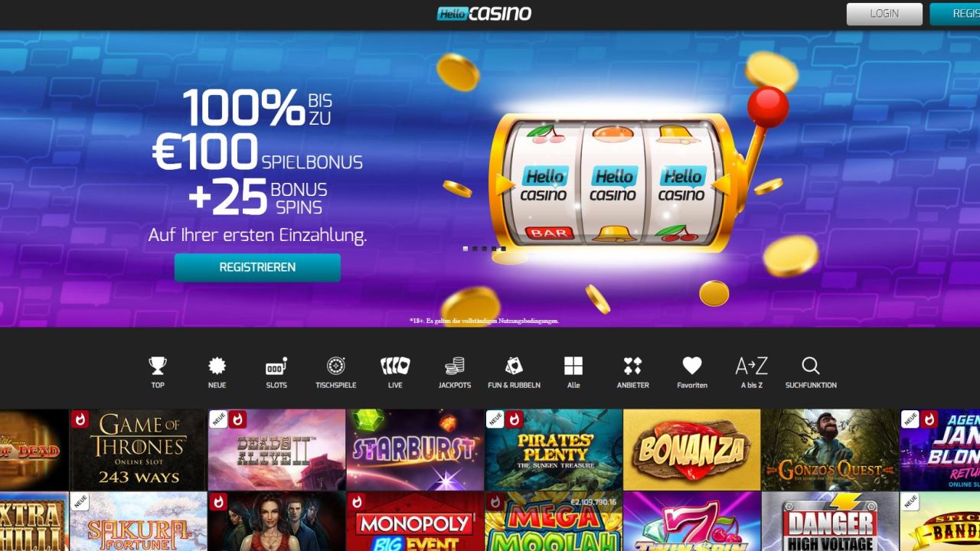
Task: Select the first banner carousel dot
Action: [x=465, y=249]
